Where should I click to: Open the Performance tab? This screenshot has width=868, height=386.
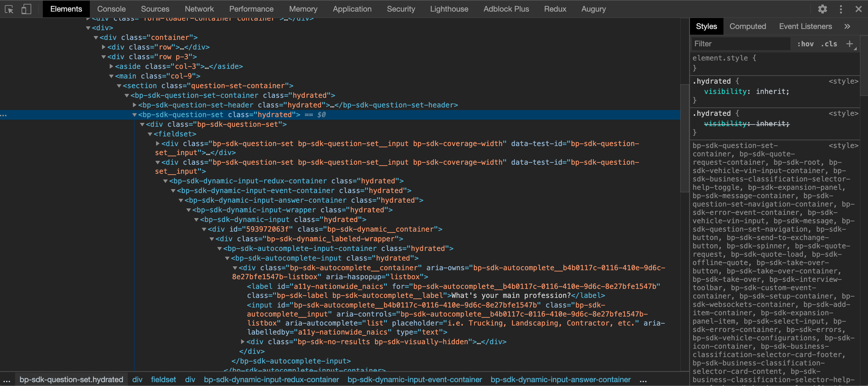[x=251, y=9]
